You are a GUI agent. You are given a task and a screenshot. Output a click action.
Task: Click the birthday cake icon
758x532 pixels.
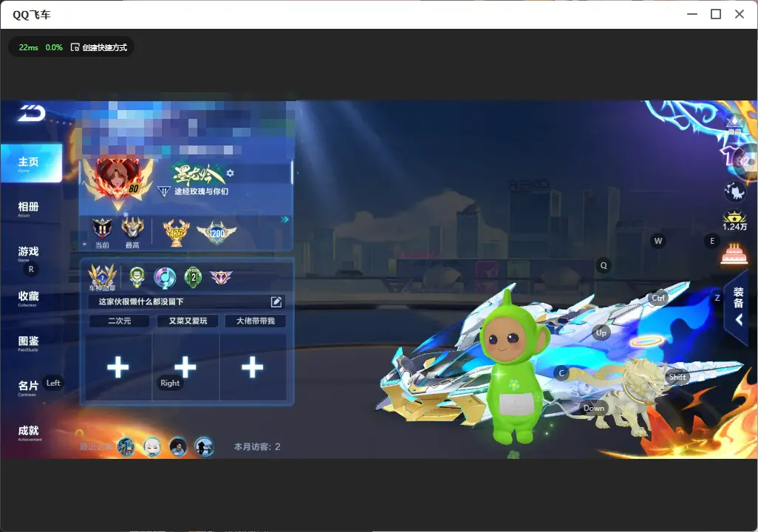point(734,253)
